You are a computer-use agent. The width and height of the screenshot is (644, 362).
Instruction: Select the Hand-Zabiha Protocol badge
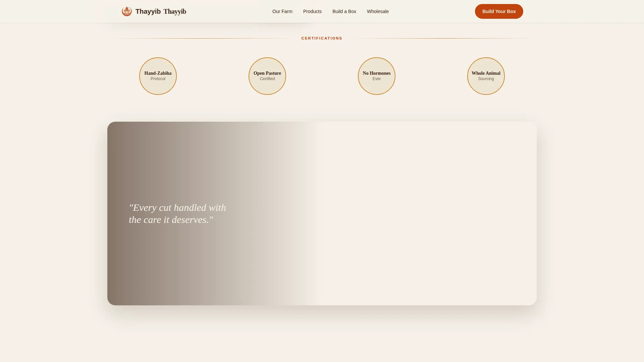coord(158,76)
